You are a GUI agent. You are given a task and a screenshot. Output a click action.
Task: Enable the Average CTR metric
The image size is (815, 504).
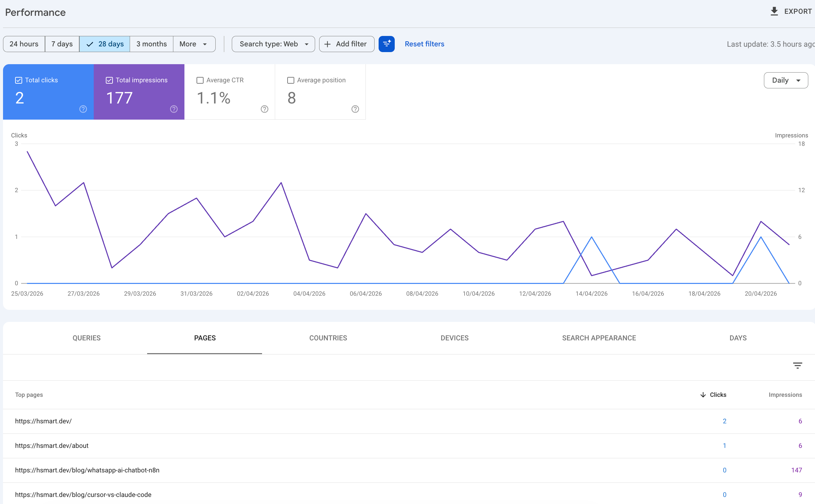tap(200, 80)
